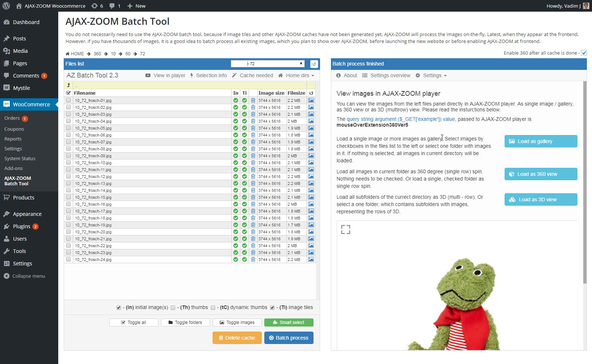Screen dimensions: 592x364
Task: Enable the (Th) thumbs option
Action: (x=173, y=308)
